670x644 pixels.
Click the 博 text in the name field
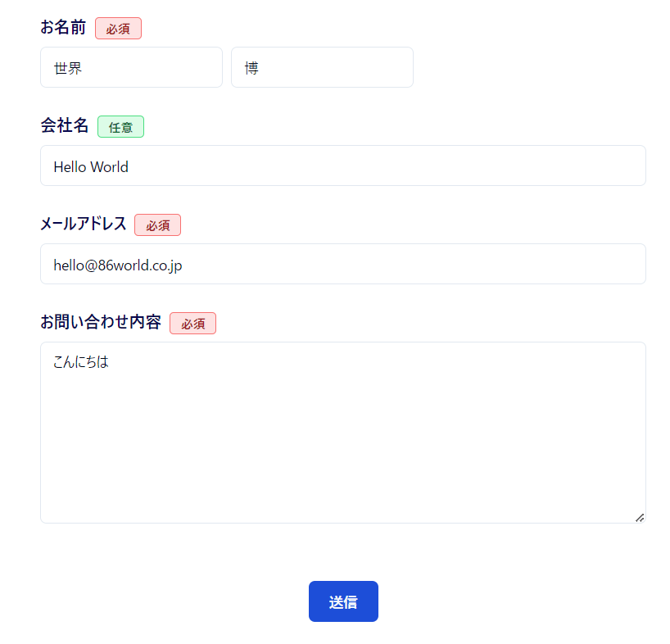pyautogui.click(x=251, y=69)
